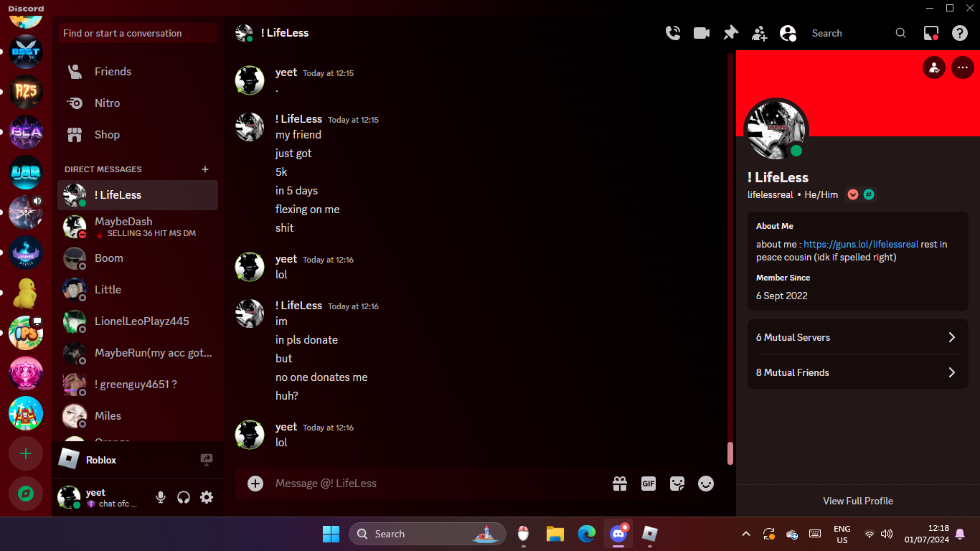
Task: Click View Full Profile
Action: point(858,501)
